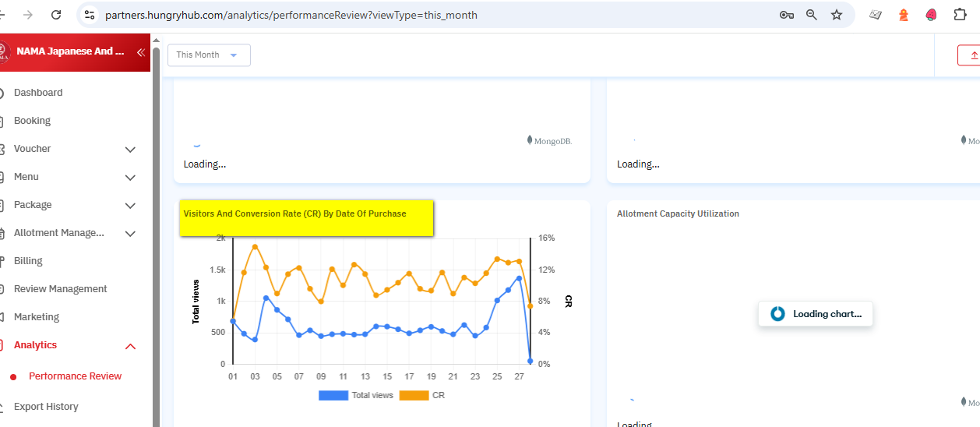Click the strawberry extension icon
The image size is (980, 427).
pyautogui.click(x=931, y=15)
